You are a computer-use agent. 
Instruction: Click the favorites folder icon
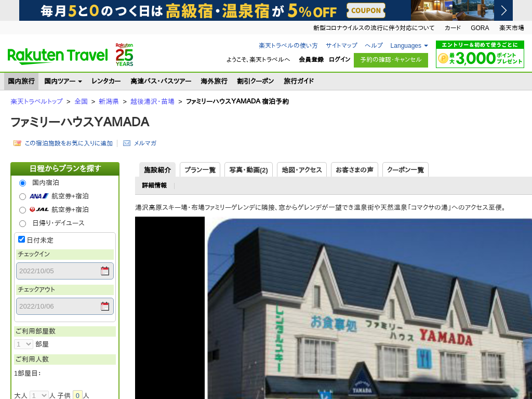pos(17,143)
